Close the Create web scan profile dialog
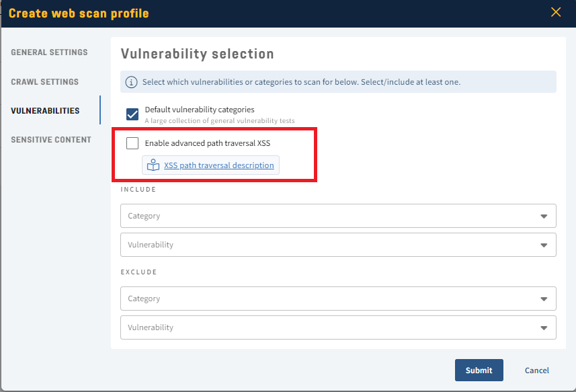 click(555, 11)
